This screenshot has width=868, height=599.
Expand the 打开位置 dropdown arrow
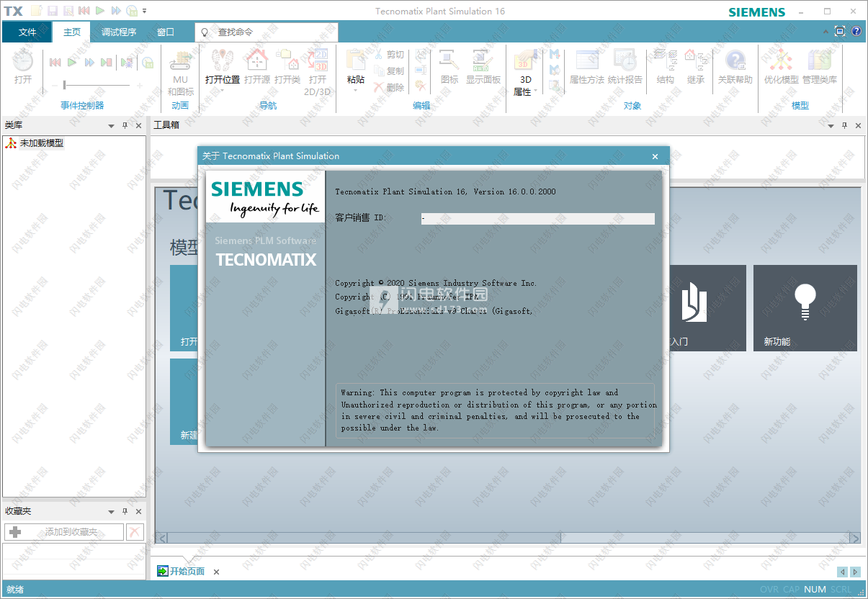point(222,92)
